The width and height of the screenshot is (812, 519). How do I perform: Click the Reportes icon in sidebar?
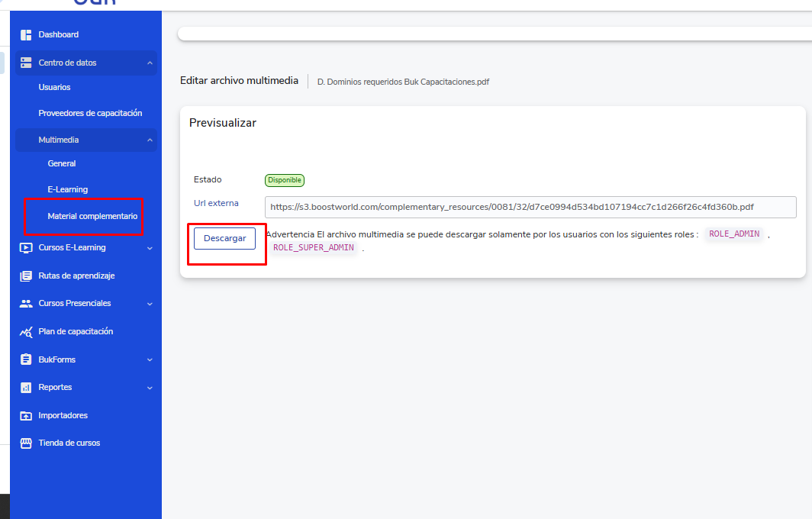[x=26, y=388]
